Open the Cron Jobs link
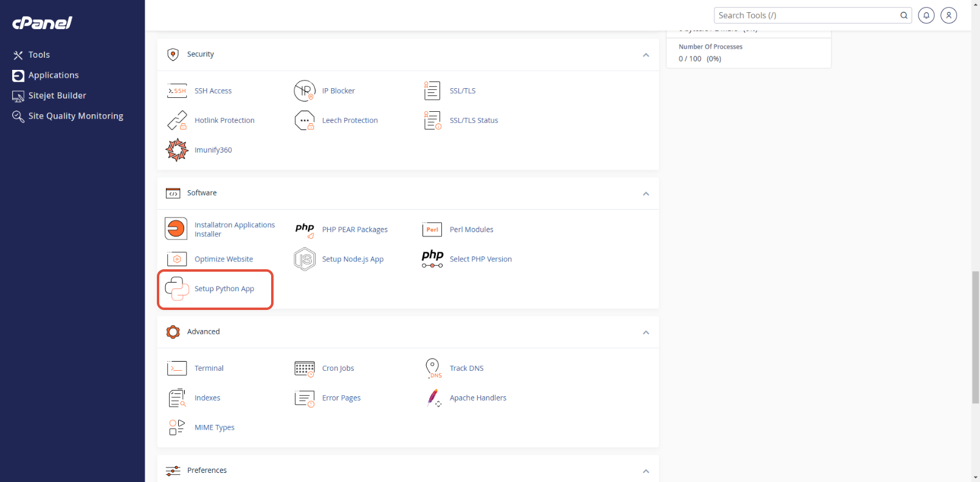 pyautogui.click(x=338, y=368)
